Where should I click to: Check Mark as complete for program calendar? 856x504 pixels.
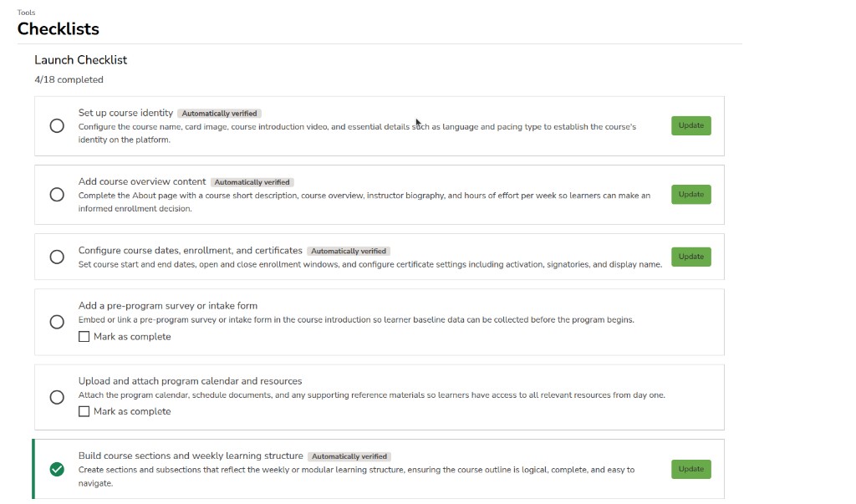pos(84,412)
